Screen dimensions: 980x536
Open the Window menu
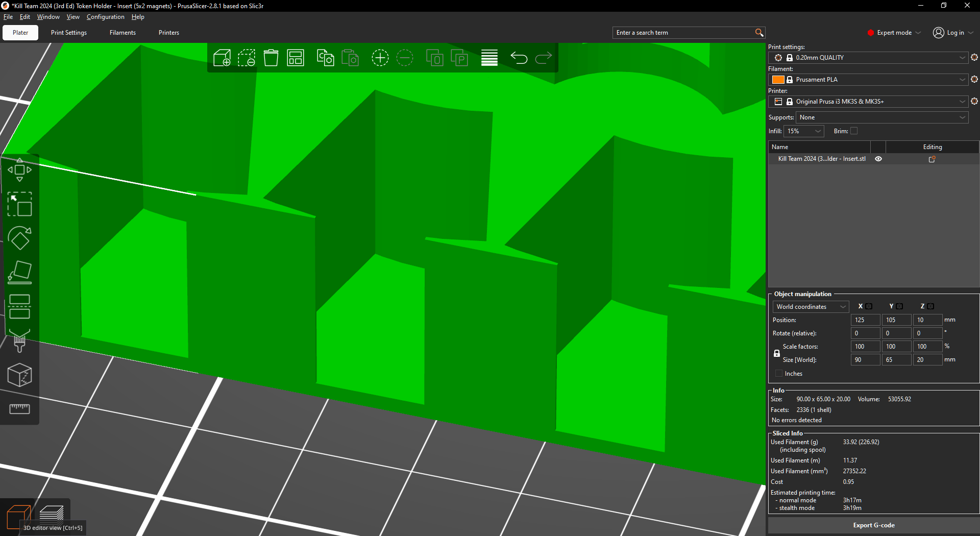(x=48, y=17)
